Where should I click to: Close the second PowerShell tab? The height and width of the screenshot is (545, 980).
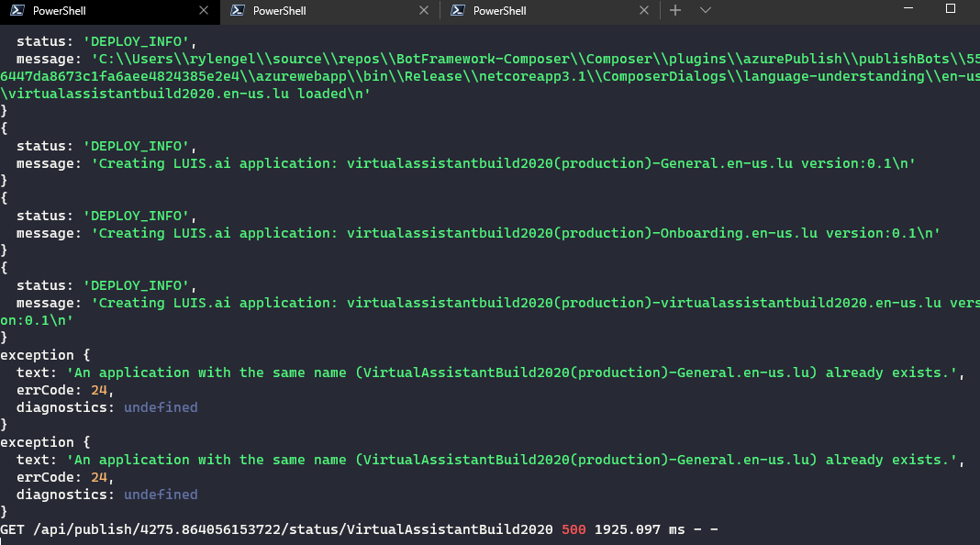coord(424,11)
